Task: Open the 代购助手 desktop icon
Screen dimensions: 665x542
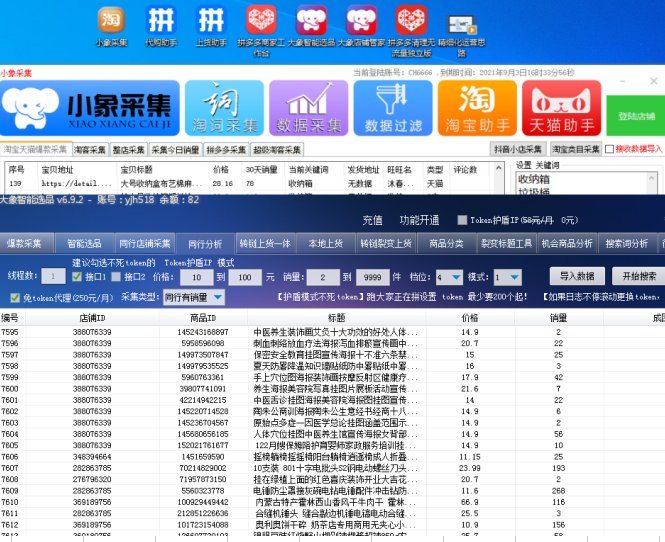Action: (161, 25)
